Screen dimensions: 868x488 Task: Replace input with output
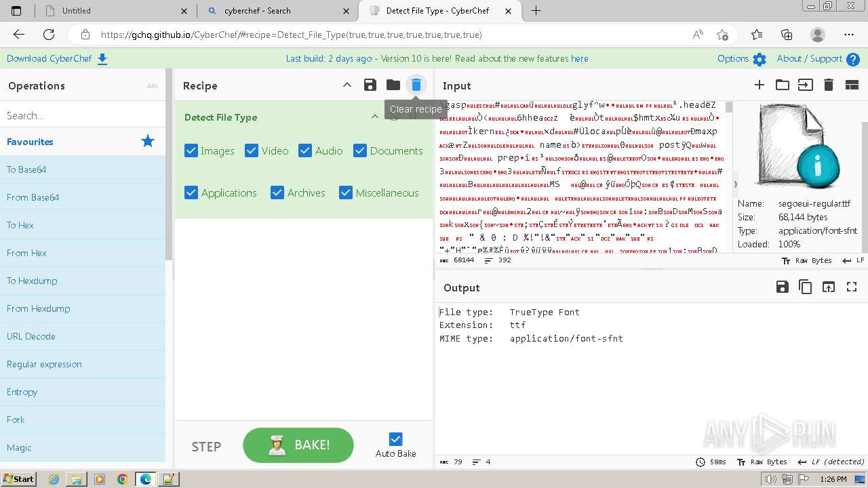829,287
